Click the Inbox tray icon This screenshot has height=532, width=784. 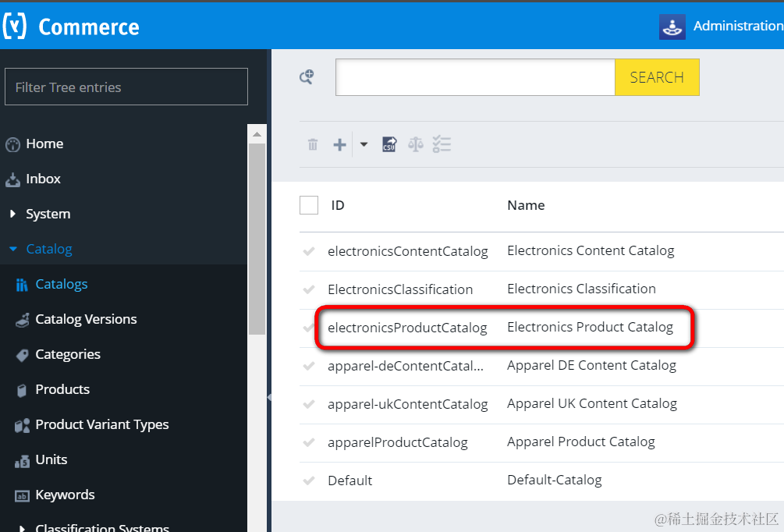coord(12,179)
